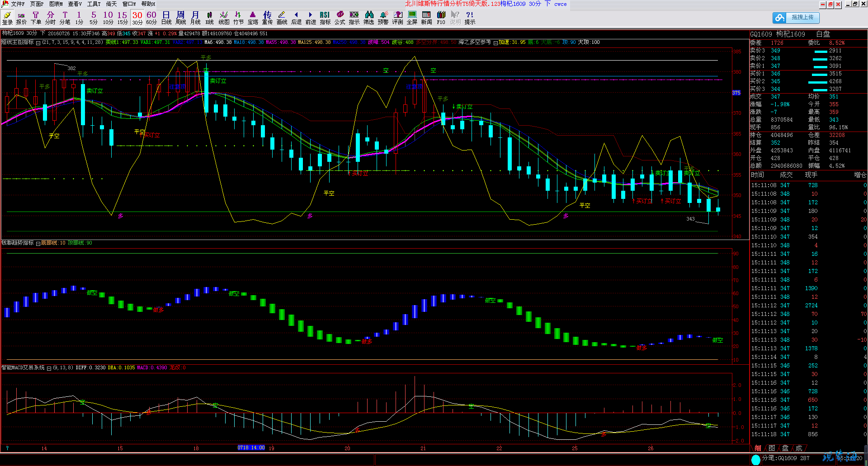Select the 5分 five-minute period
This screenshot has width=868, height=466.
[94, 18]
